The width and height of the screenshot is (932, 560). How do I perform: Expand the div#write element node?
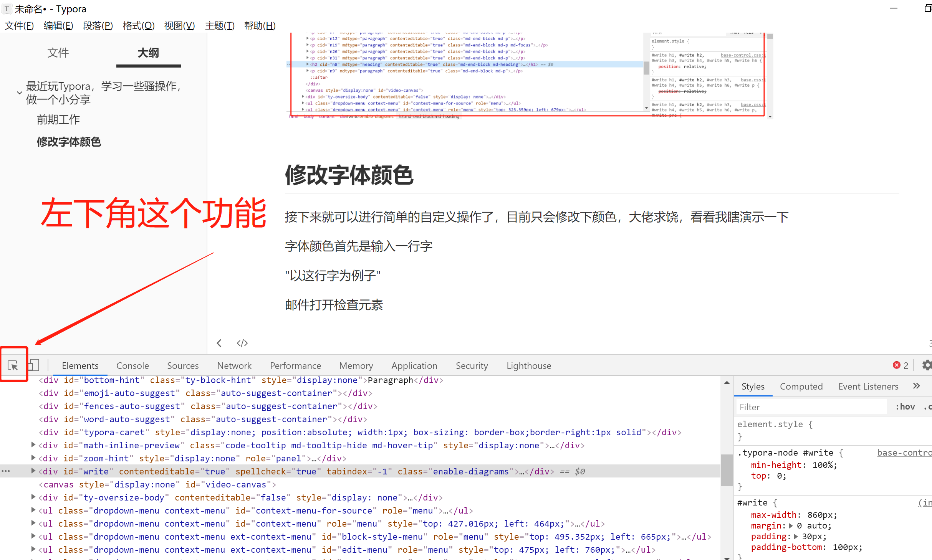point(33,471)
